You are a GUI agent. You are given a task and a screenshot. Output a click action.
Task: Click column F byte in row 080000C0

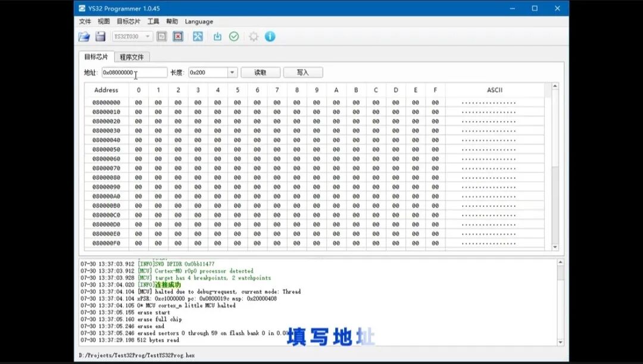tap(435, 215)
